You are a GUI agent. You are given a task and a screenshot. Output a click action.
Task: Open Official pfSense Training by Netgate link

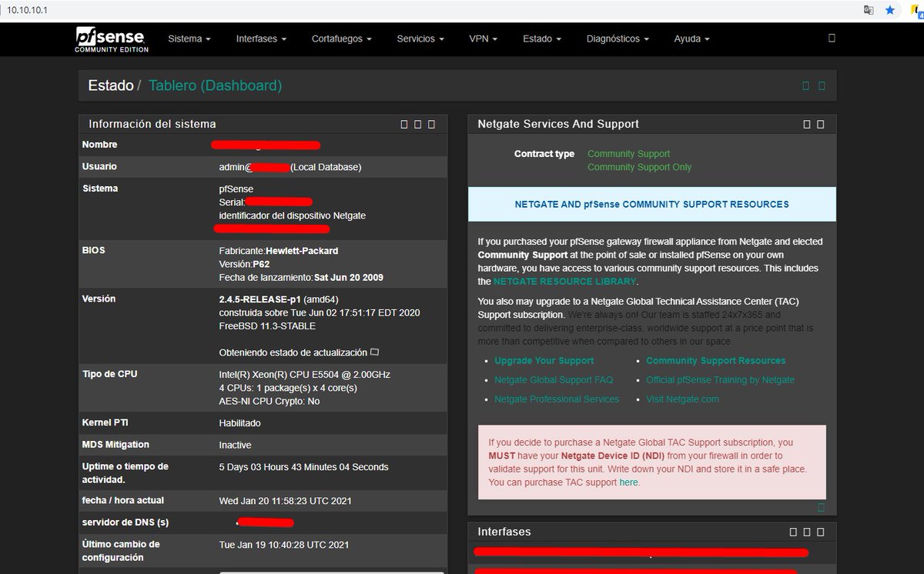pyautogui.click(x=720, y=380)
